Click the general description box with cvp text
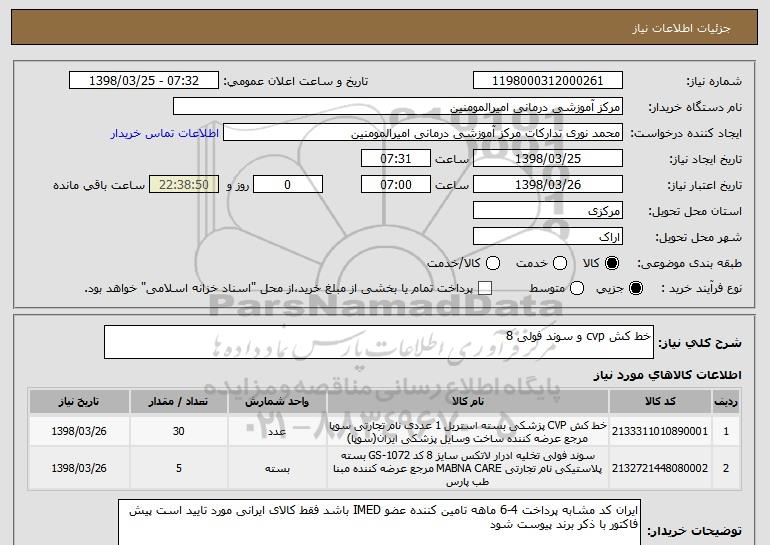 (x=379, y=342)
